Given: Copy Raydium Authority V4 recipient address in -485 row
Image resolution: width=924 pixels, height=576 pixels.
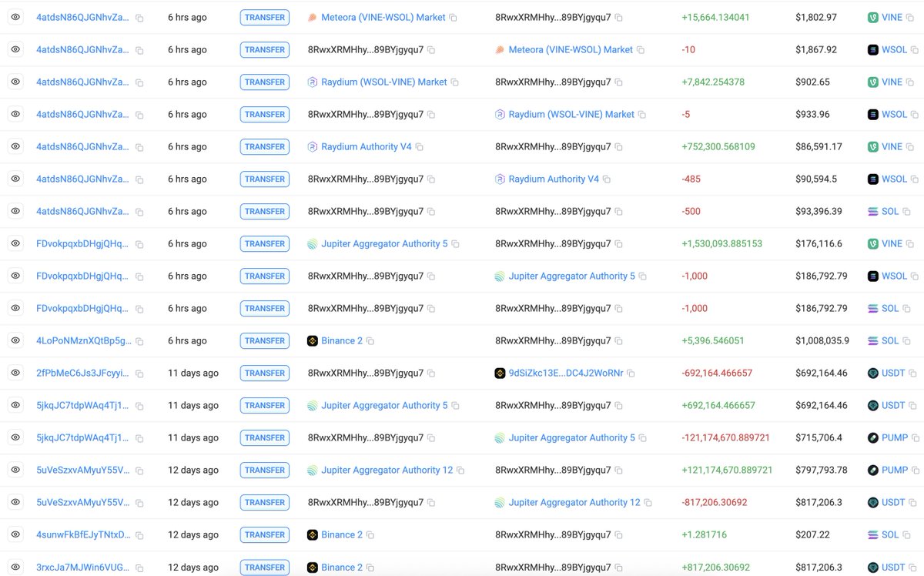Looking at the screenshot, I should (x=606, y=179).
